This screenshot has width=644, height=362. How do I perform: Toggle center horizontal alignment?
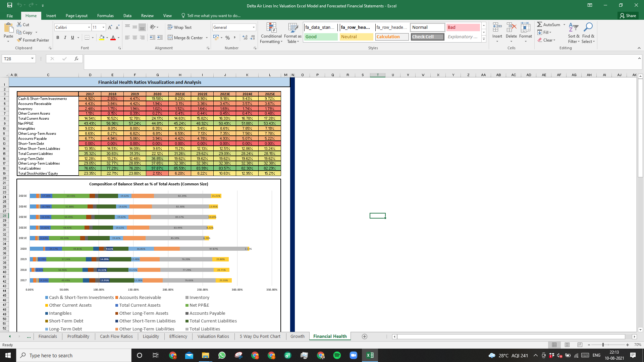(x=135, y=38)
